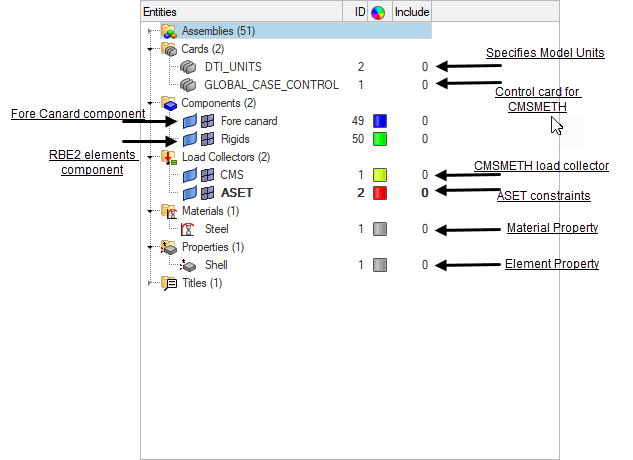633x460 pixels.
Task: Click the Include column header
Action: (410, 12)
